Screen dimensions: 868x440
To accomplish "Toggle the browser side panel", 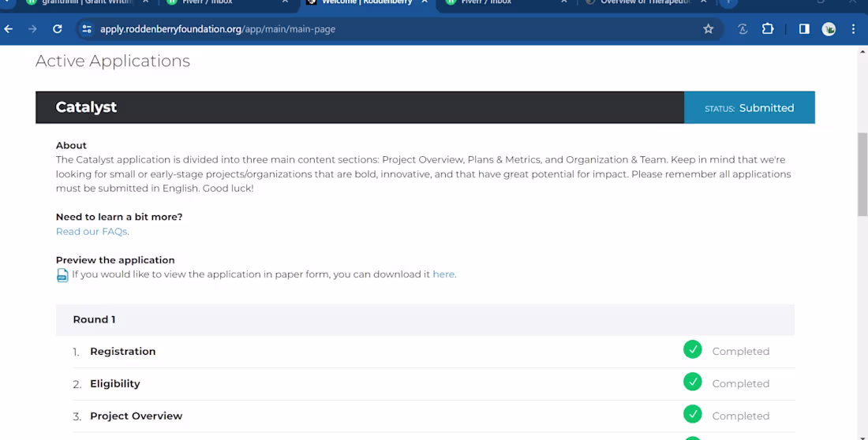I will point(804,28).
